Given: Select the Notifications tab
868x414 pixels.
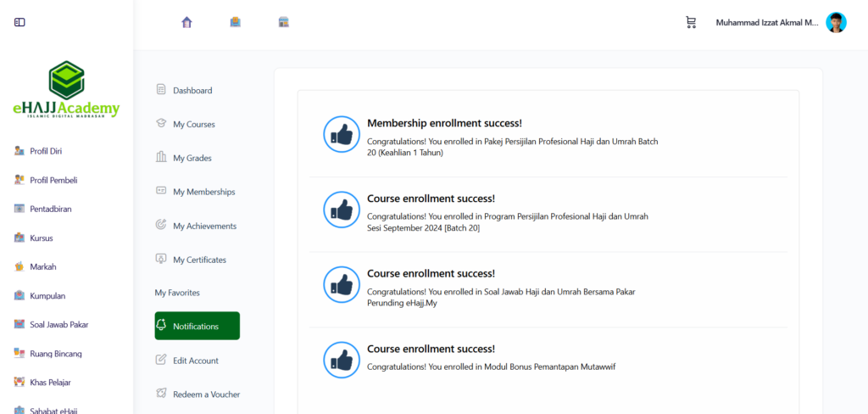Looking at the screenshot, I should [197, 326].
